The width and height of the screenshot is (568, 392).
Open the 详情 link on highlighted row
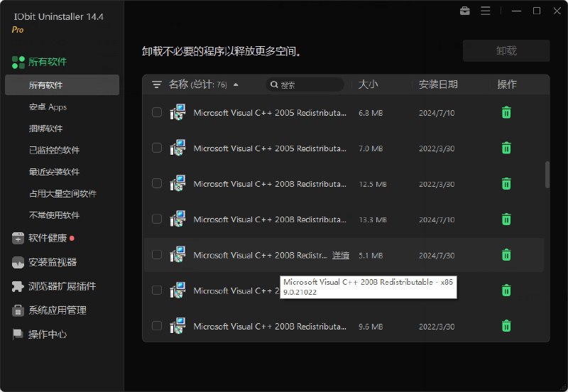(341, 255)
